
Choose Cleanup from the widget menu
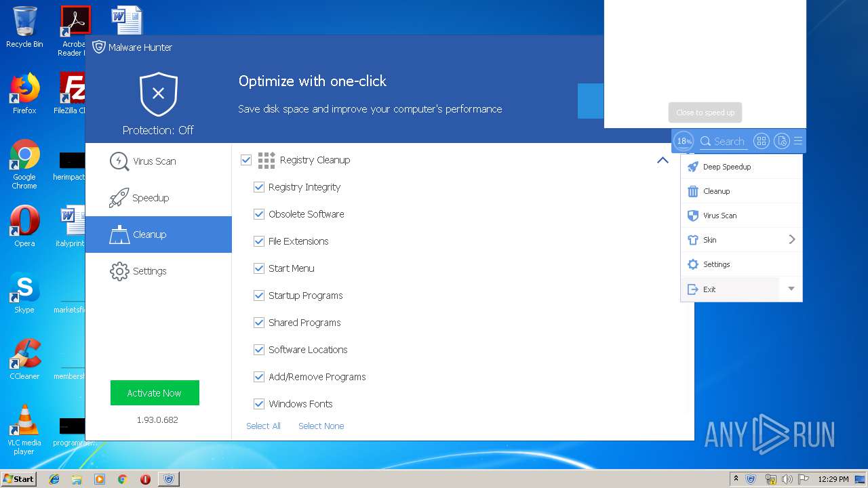point(741,191)
